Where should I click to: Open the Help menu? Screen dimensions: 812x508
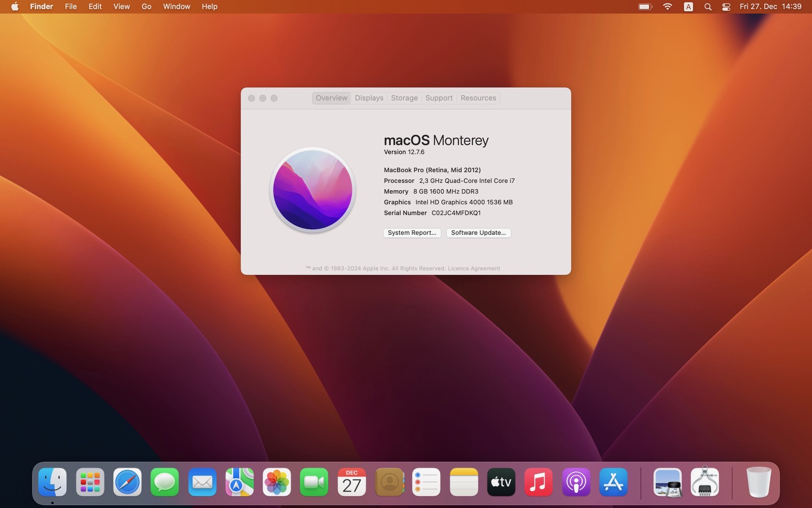coord(210,6)
